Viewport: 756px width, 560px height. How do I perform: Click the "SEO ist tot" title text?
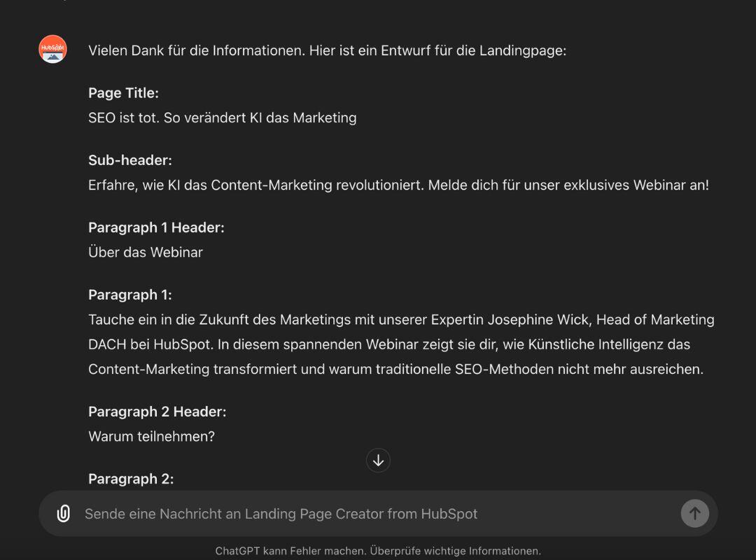coord(222,118)
